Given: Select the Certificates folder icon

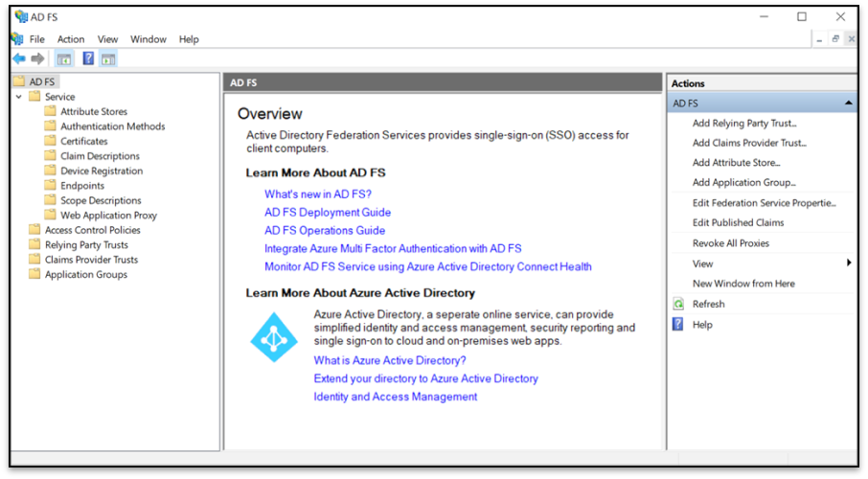Looking at the screenshot, I should coord(51,141).
